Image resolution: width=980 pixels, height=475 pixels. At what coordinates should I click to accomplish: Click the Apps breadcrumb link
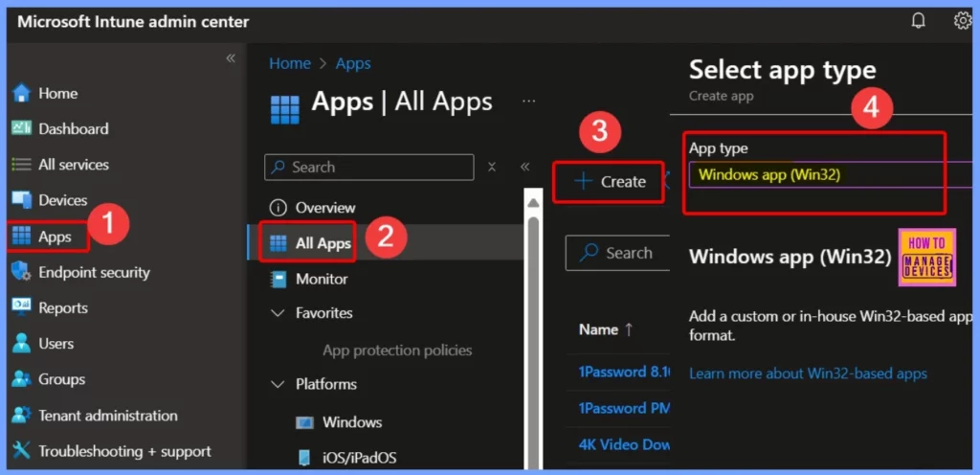click(353, 64)
